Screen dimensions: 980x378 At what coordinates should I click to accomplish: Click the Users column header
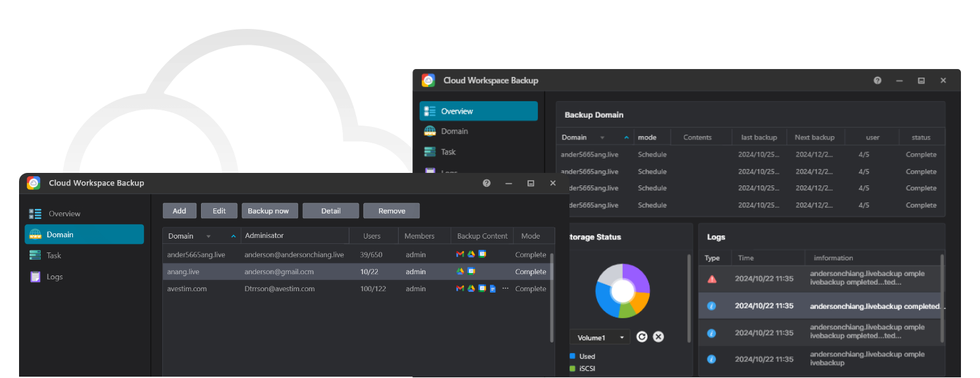[x=372, y=236]
